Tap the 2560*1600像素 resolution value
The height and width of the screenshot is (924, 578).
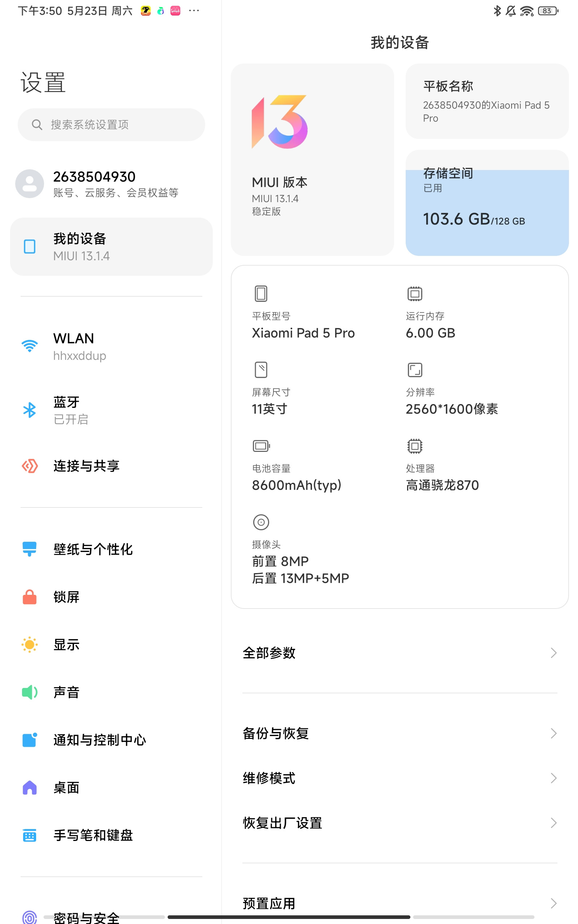tap(452, 409)
